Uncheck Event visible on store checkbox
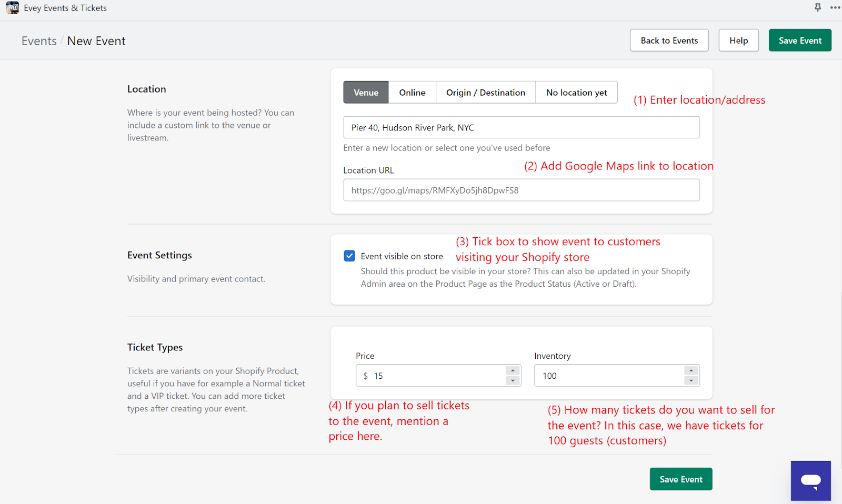Viewport: 842px width, 504px height. 349,256
